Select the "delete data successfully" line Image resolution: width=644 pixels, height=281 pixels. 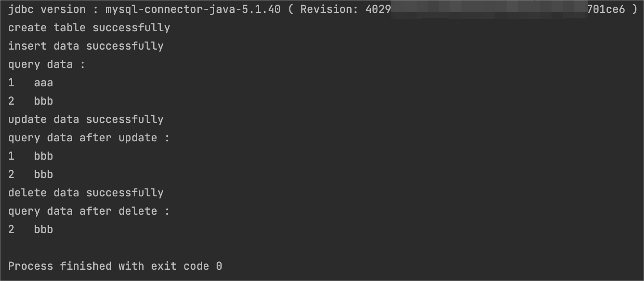pos(86,193)
